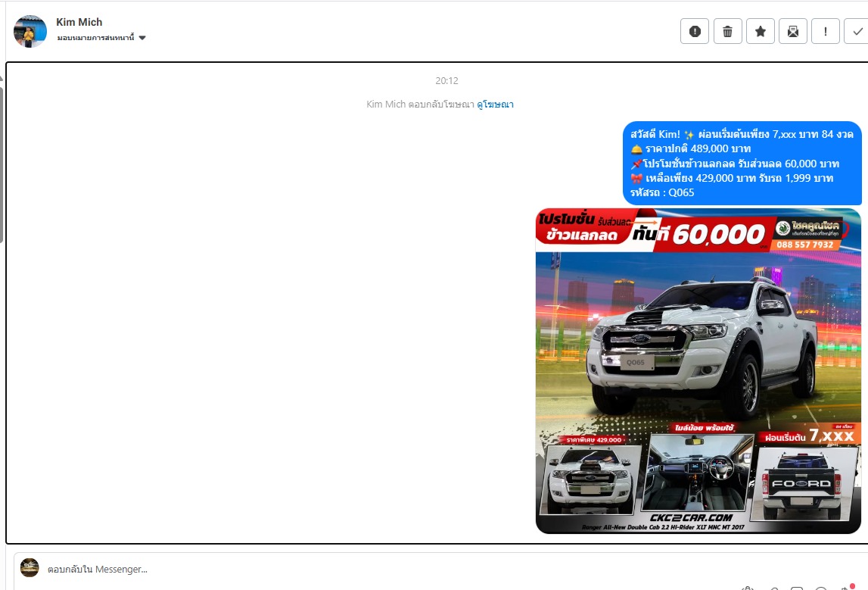The image size is (868, 590).
Task: Delete conversation using the trash icon
Action: click(727, 31)
